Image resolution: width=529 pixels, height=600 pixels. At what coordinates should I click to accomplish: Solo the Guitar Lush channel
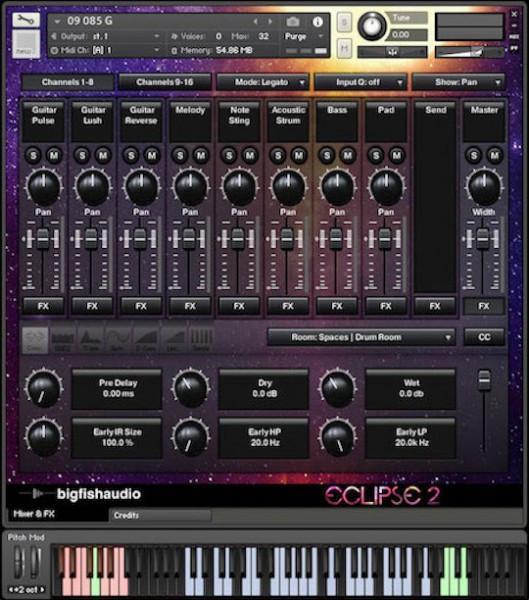82,155
